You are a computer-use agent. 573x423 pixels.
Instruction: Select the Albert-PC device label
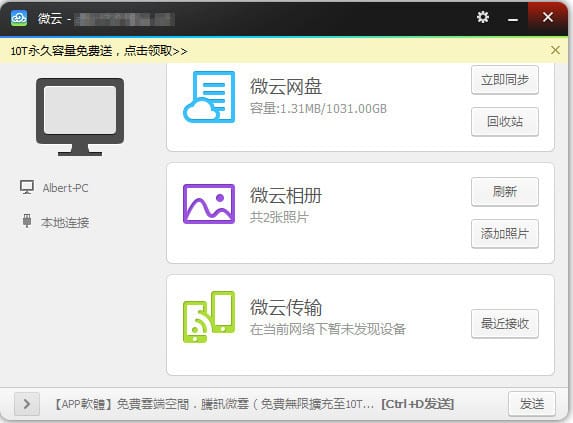click(65, 188)
